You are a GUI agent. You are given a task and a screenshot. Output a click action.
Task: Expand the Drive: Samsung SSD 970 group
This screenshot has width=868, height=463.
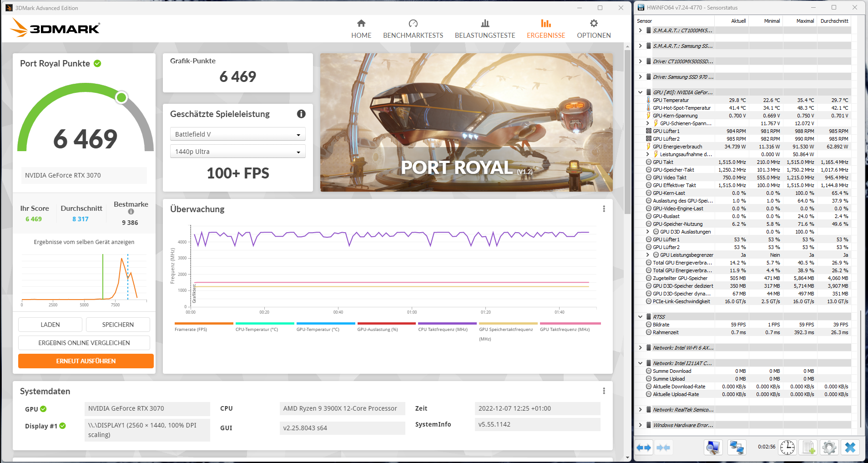[x=641, y=77]
